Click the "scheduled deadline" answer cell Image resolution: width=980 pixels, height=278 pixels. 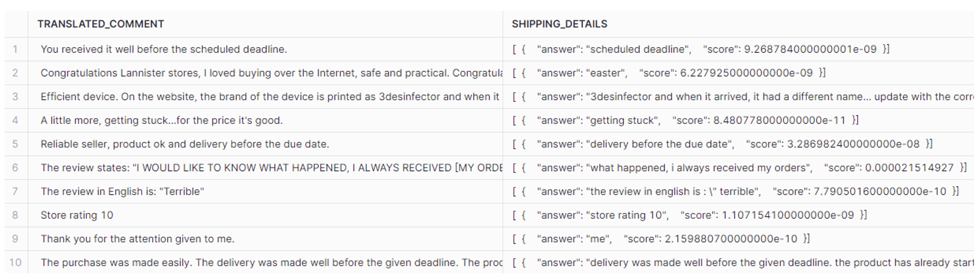pos(741,50)
